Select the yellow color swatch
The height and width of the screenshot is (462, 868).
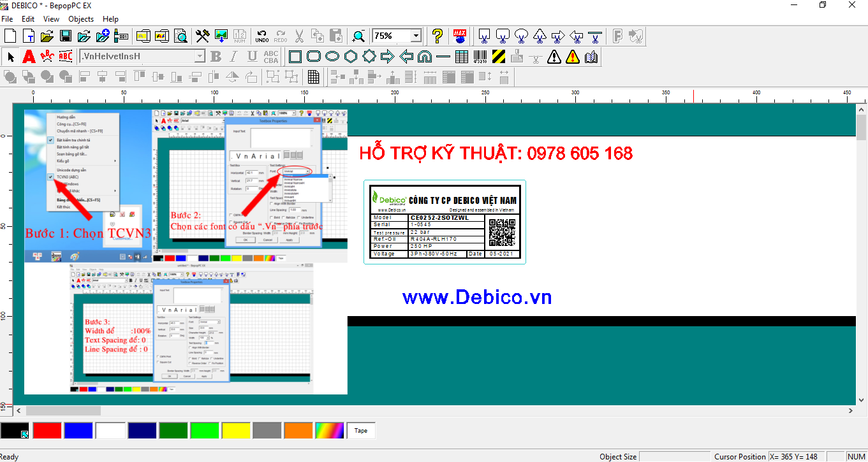236,430
